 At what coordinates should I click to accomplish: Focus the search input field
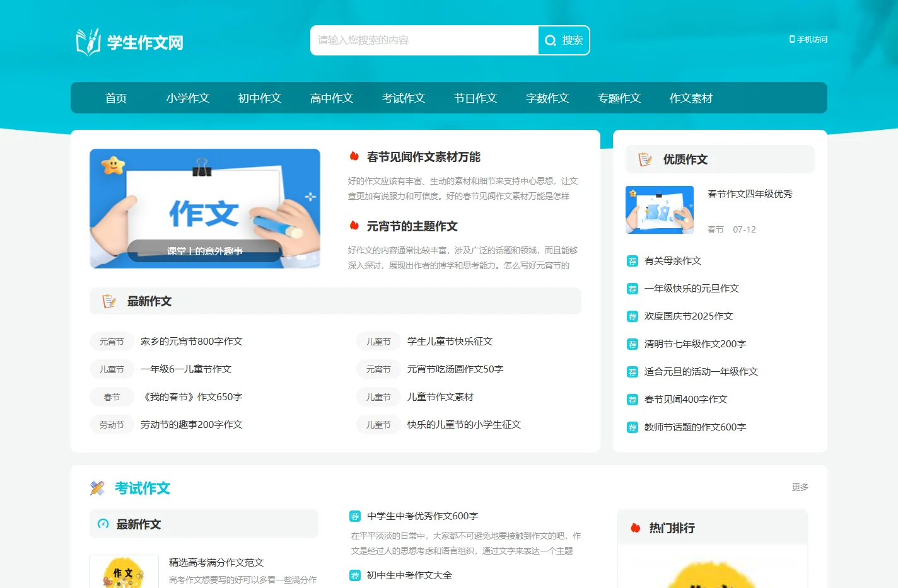[x=424, y=40]
